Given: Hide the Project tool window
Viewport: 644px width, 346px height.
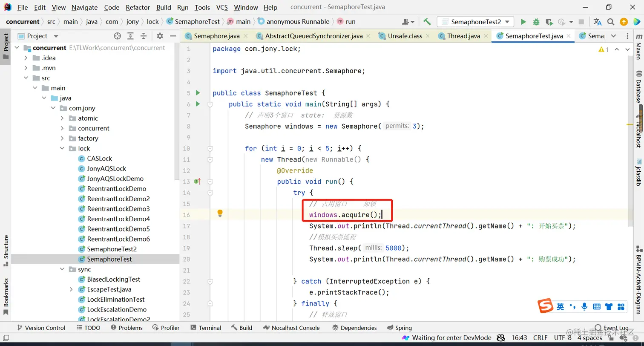Looking at the screenshot, I should pyautogui.click(x=172, y=36).
